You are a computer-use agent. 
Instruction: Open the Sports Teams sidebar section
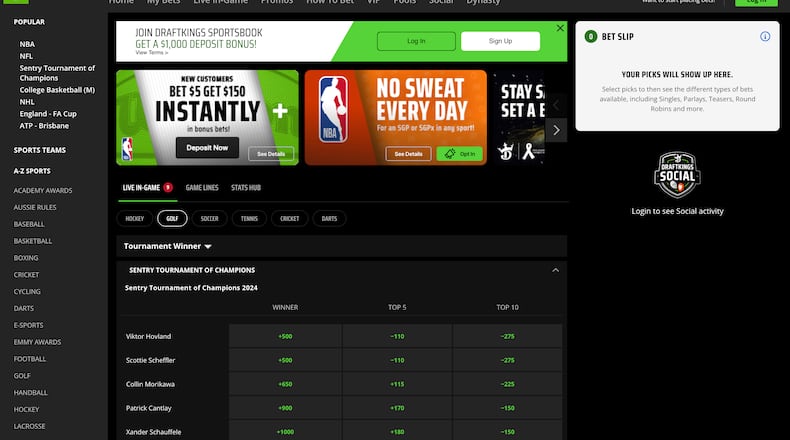[x=39, y=150]
